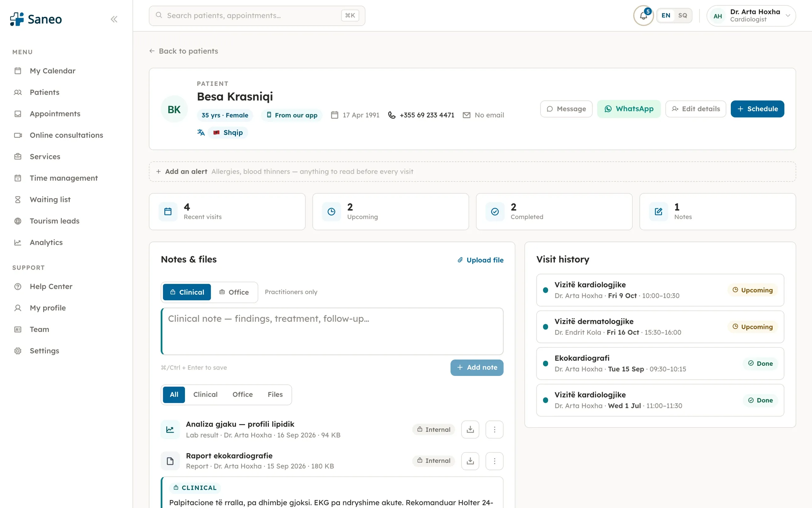This screenshot has height=508, width=812.
Task: Click the Add an alert banner
Action: (472, 171)
